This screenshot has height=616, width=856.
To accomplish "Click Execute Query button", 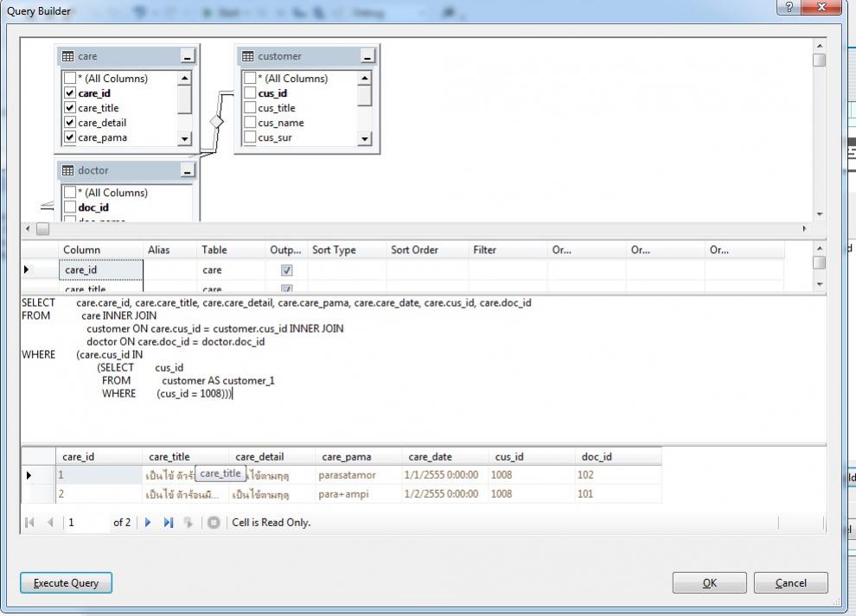I will [66, 582].
